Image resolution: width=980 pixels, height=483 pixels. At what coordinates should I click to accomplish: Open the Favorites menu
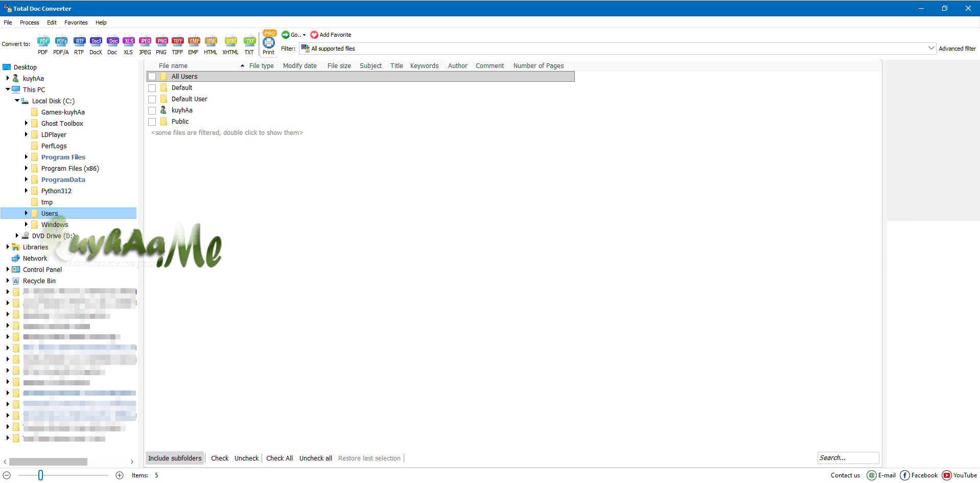(76, 22)
